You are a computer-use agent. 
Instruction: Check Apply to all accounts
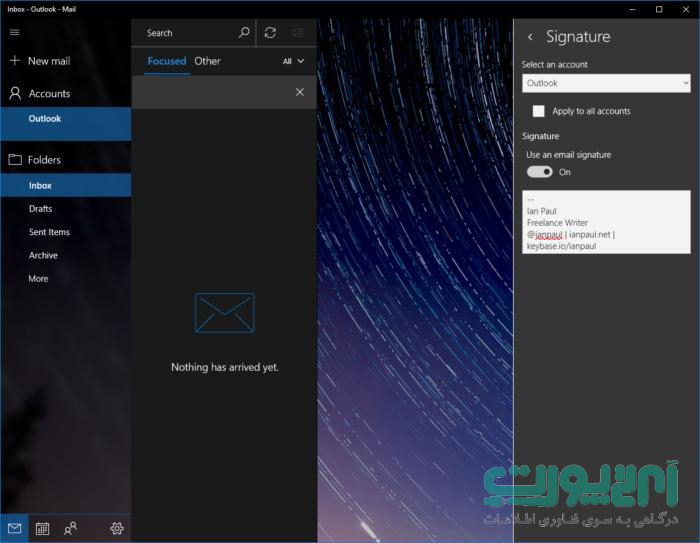click(539, 111)
